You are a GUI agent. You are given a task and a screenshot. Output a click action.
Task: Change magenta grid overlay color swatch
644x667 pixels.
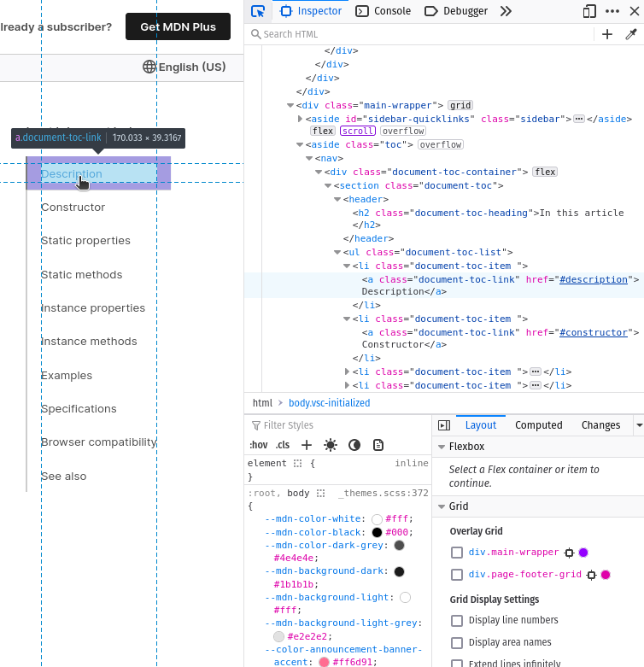(606, 575)
